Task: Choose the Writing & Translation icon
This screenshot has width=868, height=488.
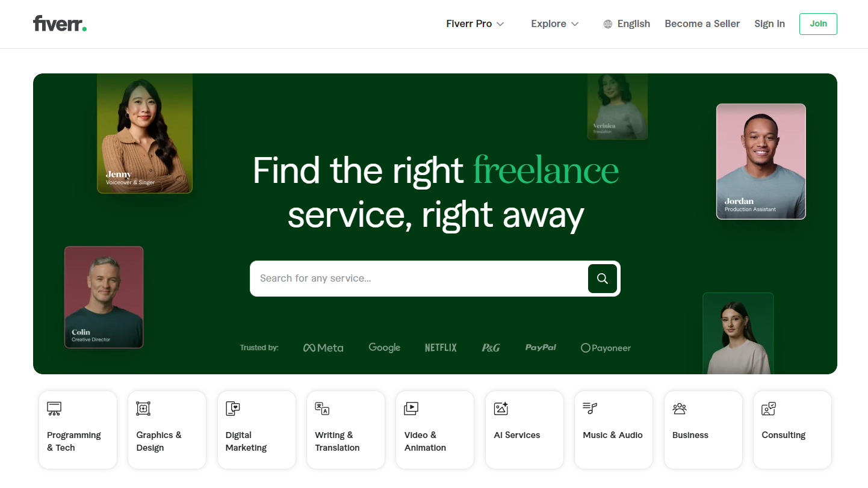Action: pyautogui.click(x=322, y=409)
